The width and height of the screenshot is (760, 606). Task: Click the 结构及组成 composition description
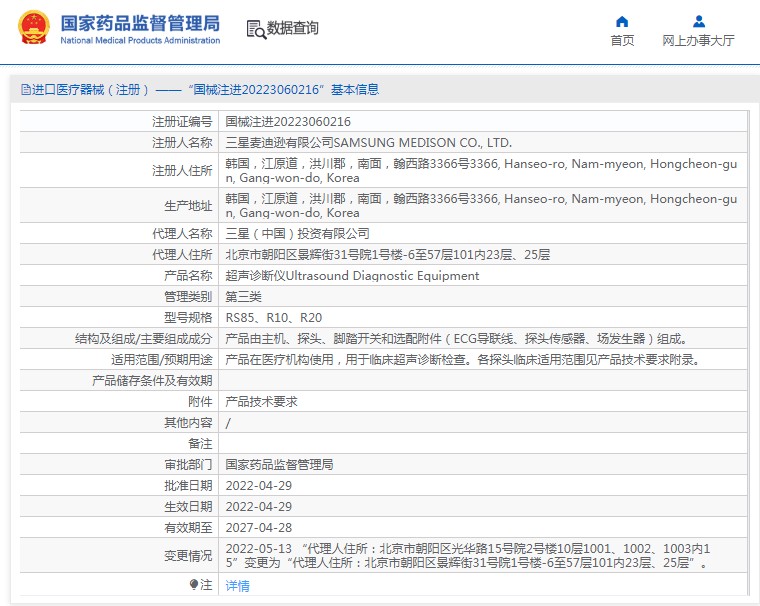coord(456,338)
